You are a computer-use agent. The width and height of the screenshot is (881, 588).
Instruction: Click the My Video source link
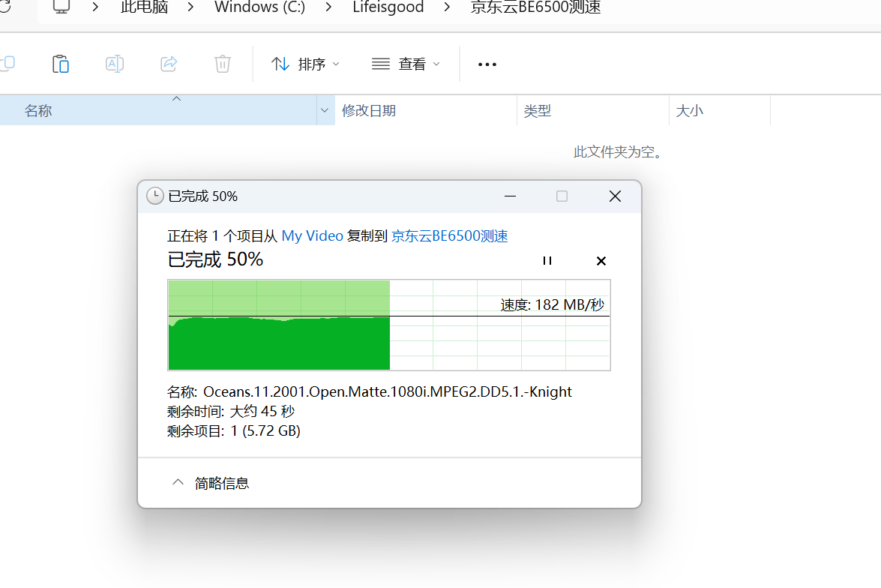pos(313,236)
